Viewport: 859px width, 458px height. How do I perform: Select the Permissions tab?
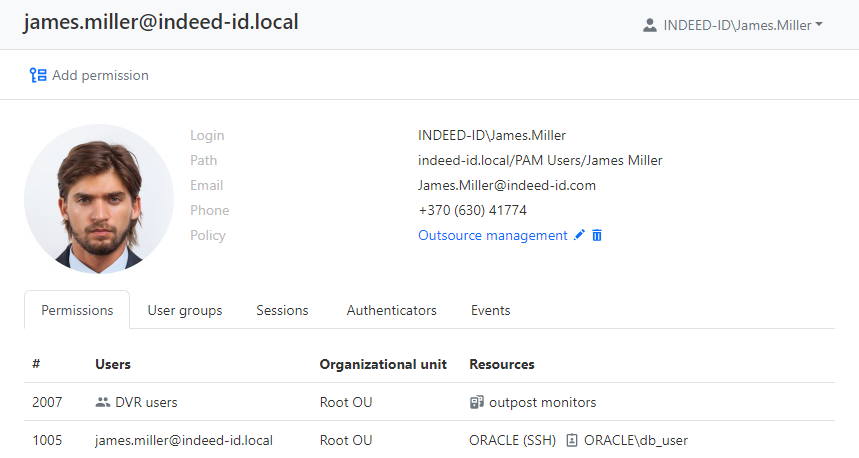click(77, 310)
